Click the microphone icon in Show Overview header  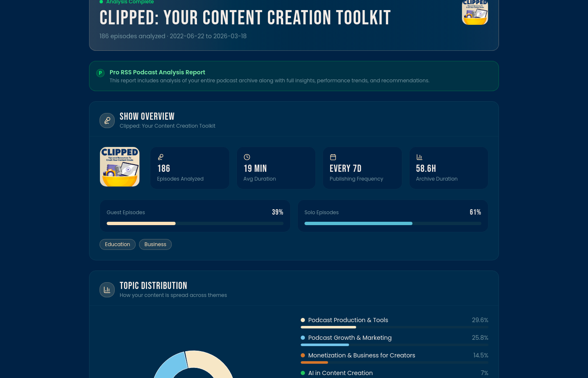pyautogui.click(x=107, y=121)
